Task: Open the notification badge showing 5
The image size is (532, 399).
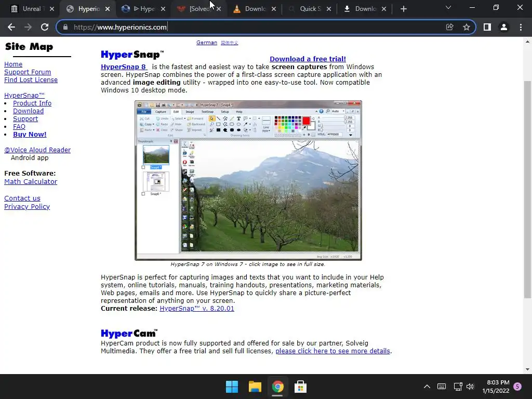Action: pyautogui.click(x=517, y=387)
